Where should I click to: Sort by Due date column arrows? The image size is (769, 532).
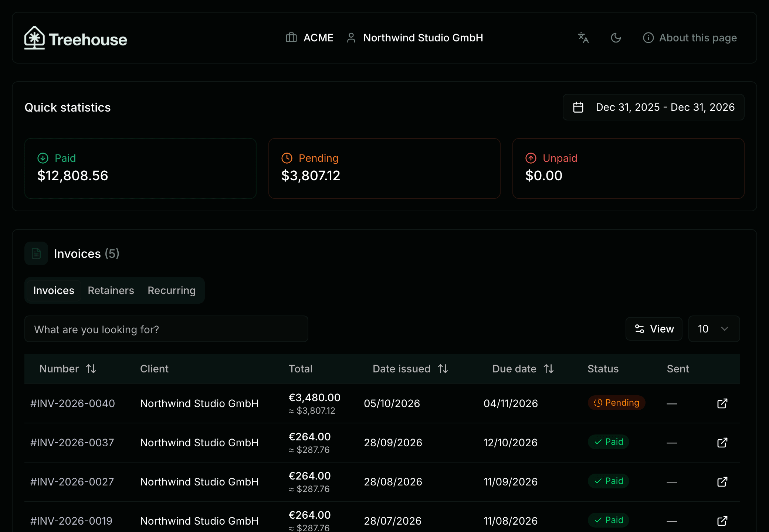click(549, 369)
